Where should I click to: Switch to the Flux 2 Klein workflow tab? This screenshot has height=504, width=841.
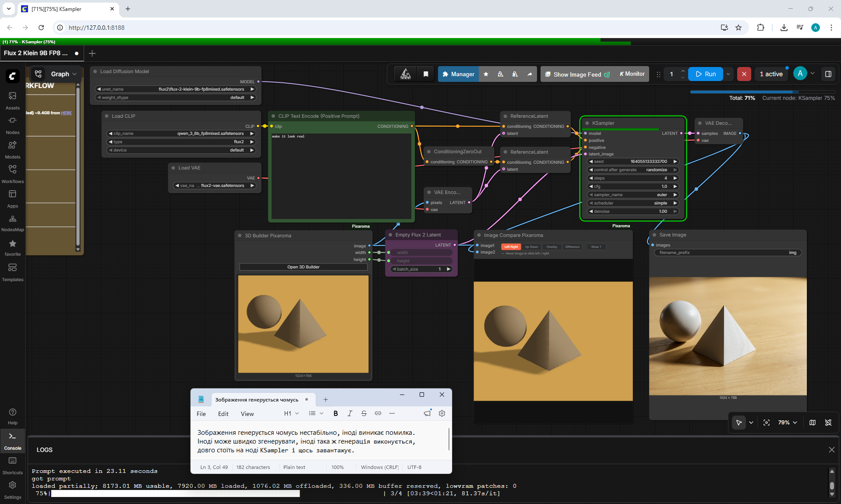coord(36,53)
